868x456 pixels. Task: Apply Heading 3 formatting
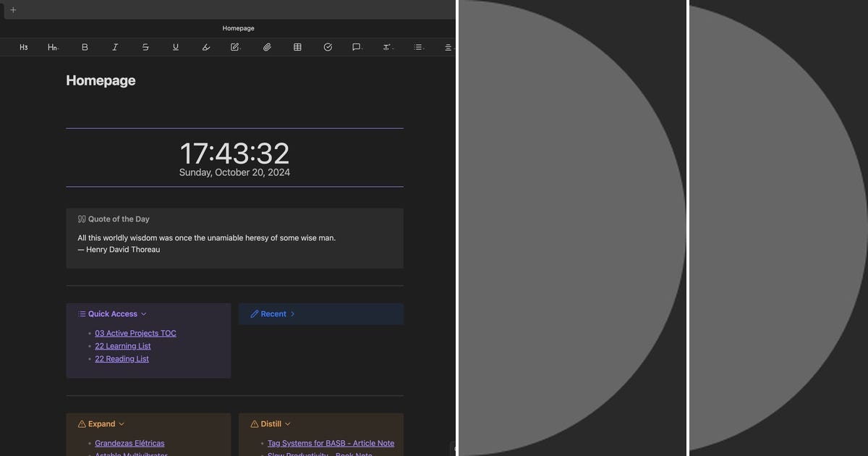pos(23,46)
